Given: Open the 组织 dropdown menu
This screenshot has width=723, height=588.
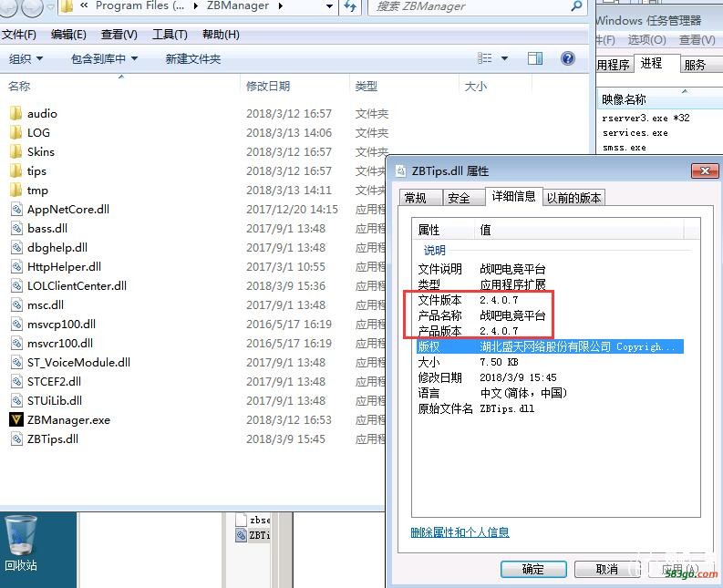Looking at the screenshot, I should [26, 58].
